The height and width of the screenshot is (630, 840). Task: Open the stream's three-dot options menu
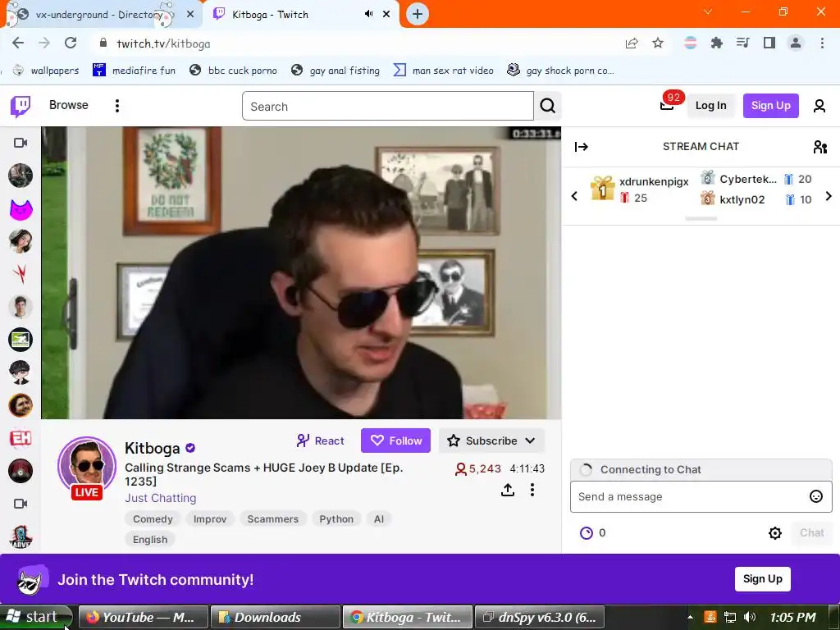tap(532, 490)
